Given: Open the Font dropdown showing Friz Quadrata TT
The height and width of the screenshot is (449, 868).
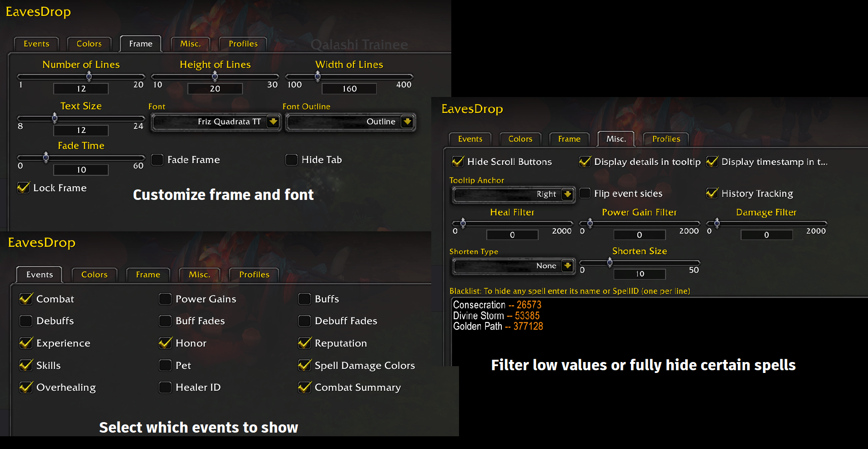Looking at the screenshot, I should (x=273, y=122).
